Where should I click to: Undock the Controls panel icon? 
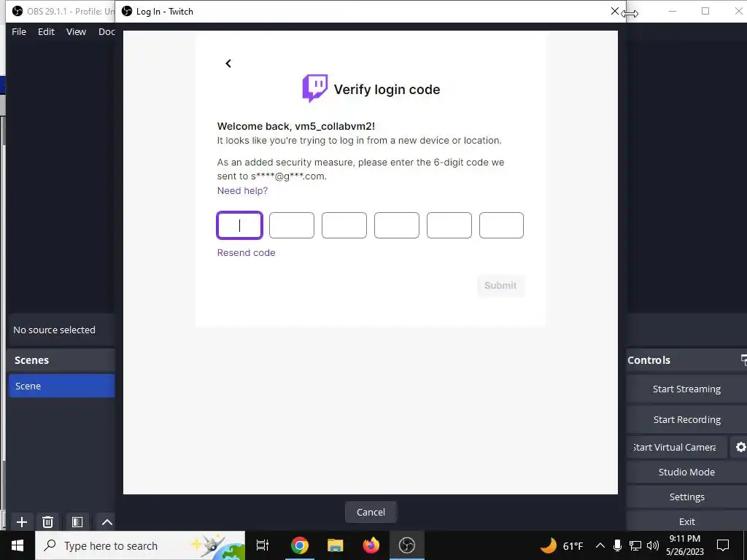click(x=743, y=359)
